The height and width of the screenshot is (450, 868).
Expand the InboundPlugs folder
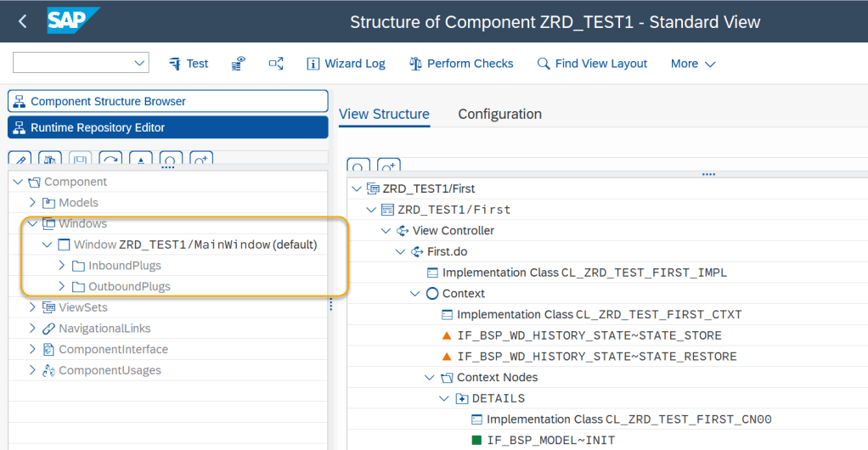pos(62,266)
